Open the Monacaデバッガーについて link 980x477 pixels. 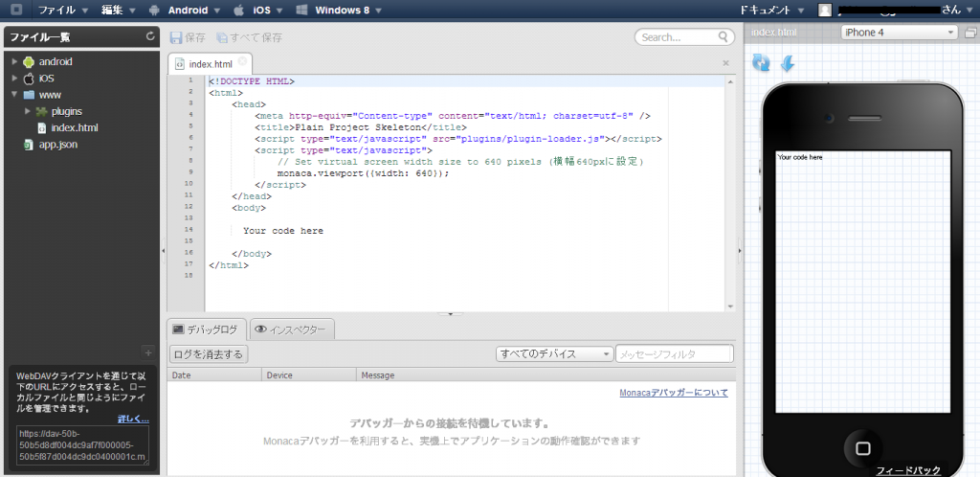pyautogui.click(x=674, y=393)
